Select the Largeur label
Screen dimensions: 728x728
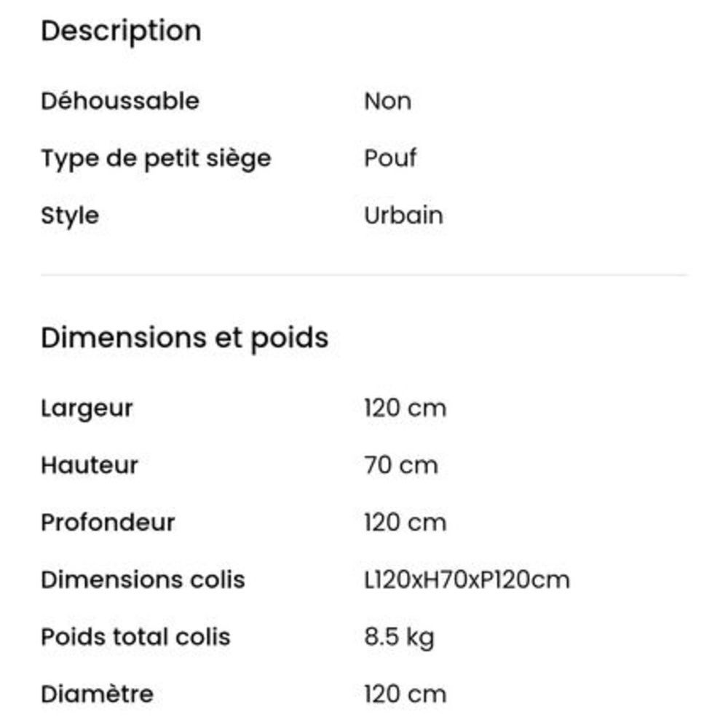(87, 408)
